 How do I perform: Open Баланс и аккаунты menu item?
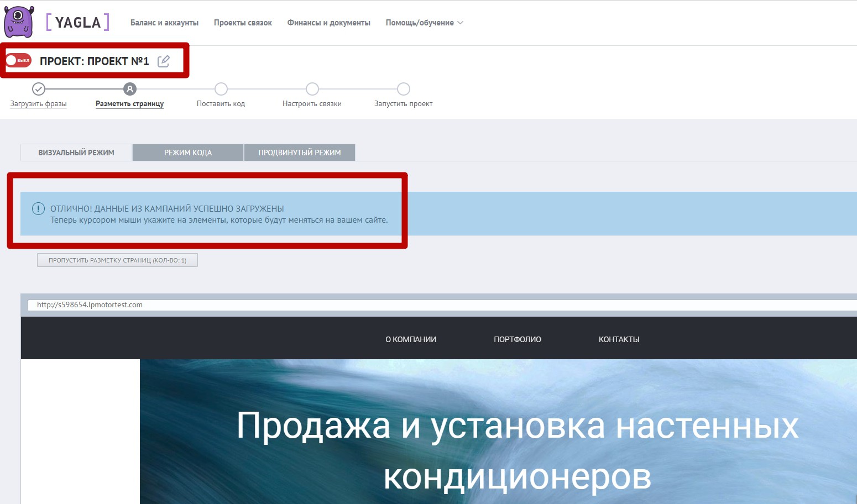coord(164,23)
